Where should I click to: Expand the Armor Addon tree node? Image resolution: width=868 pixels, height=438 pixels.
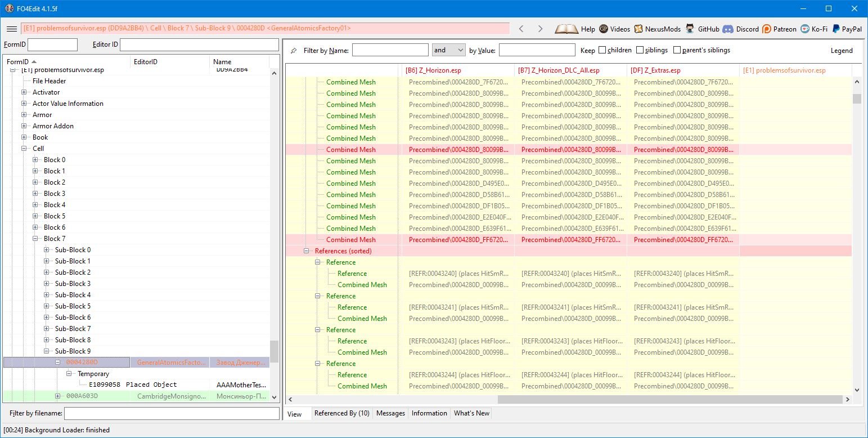click(24, 126)
